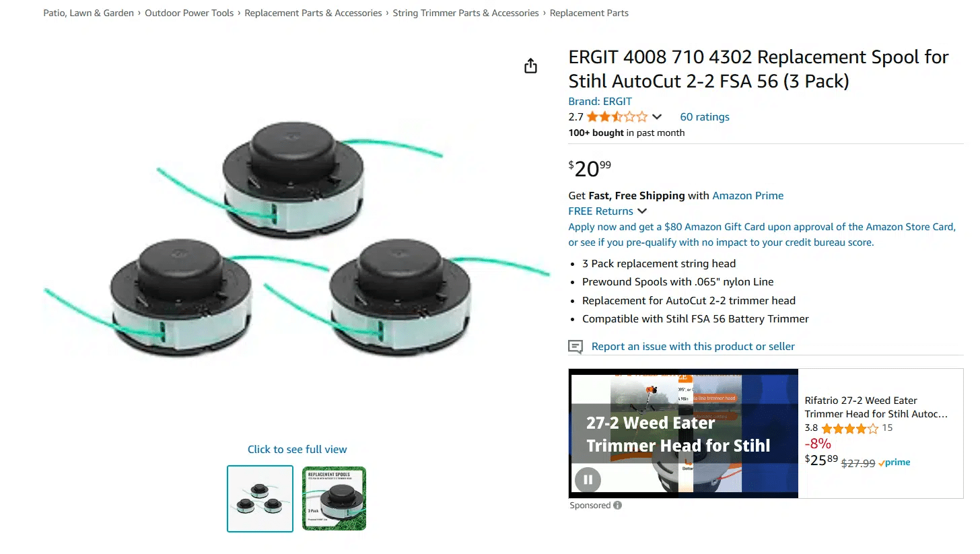Select the three-spool thumbnail image

260,499
